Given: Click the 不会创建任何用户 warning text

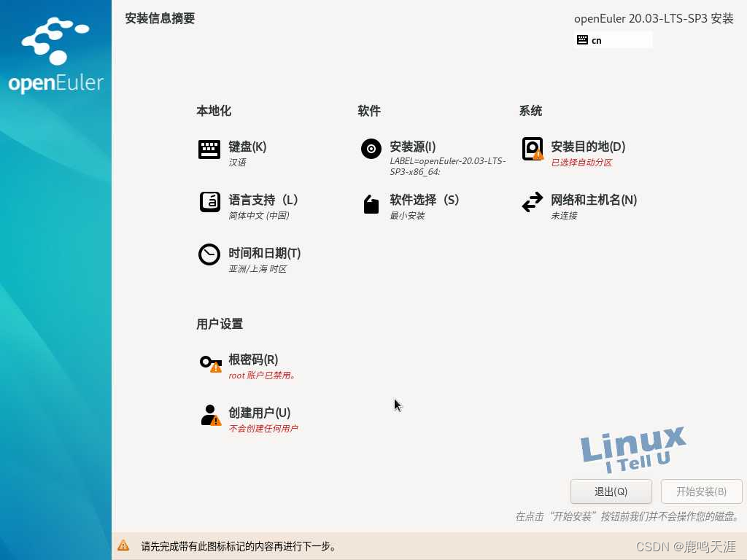Looking at the screenshot, I should pyautogui.click(x=263, y=429).
